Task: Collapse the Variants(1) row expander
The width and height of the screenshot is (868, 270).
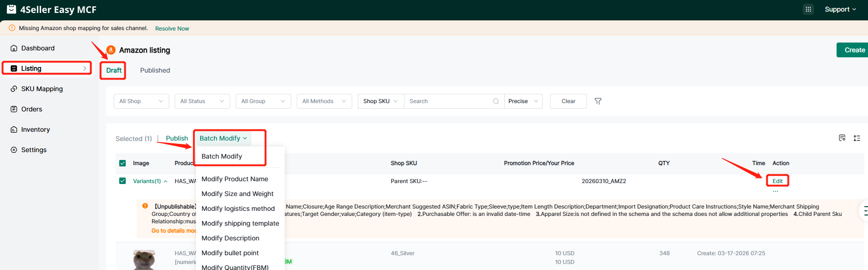Action: (x=165, y=181)
